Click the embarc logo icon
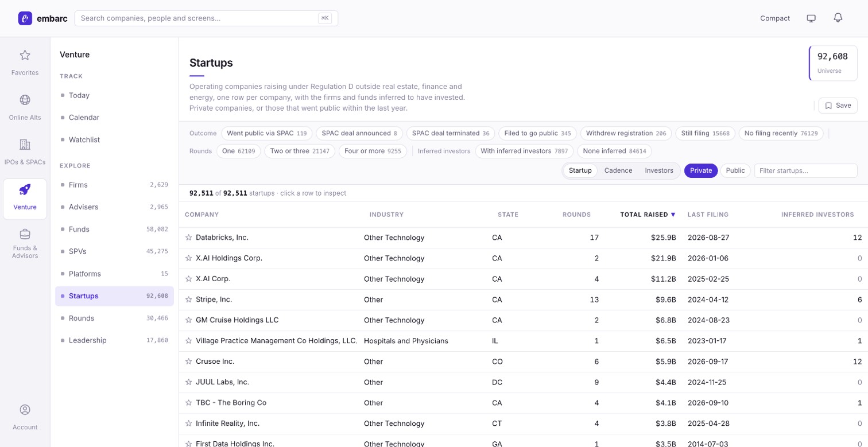The height and width of the screenshot is (447, 868). tap(25, 18)
